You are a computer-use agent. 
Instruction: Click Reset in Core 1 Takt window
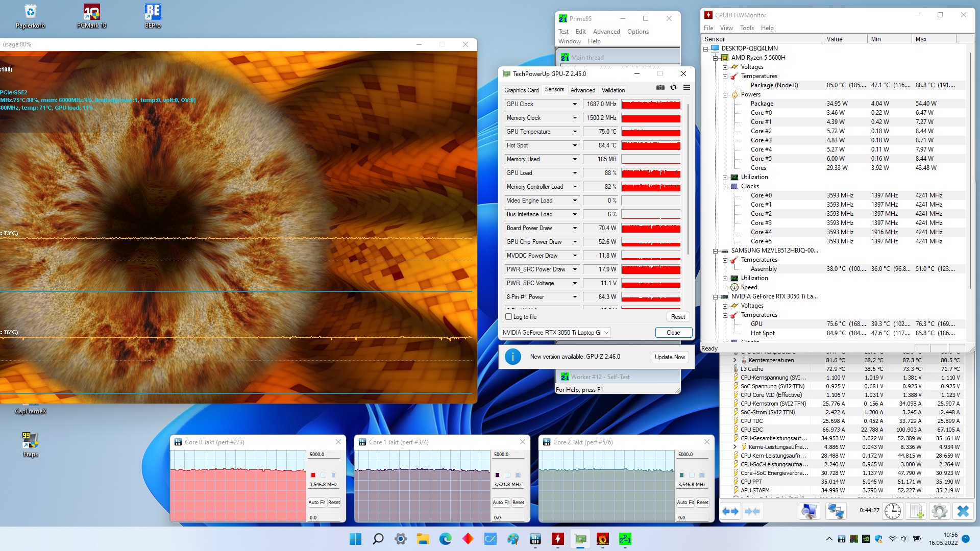click(518, 503)
